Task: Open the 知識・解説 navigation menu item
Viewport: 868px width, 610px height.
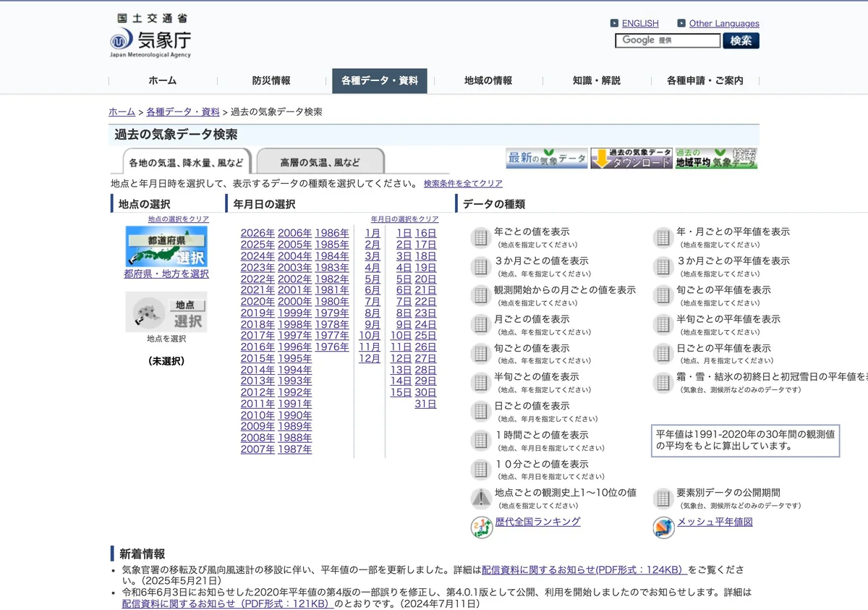Action: pos(597,80)
